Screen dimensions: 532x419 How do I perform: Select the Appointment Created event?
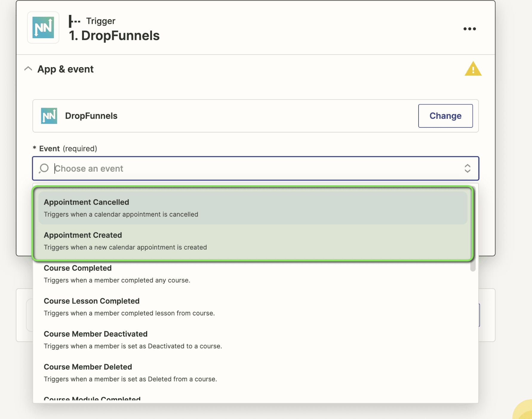(x=253, y=241)
